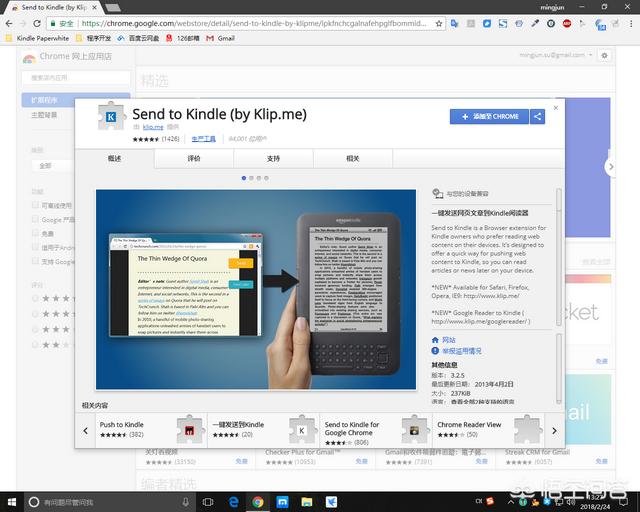Open the category dropdown in the sidebar
This screenshot has height=512, width=640.
click(53, 165)
